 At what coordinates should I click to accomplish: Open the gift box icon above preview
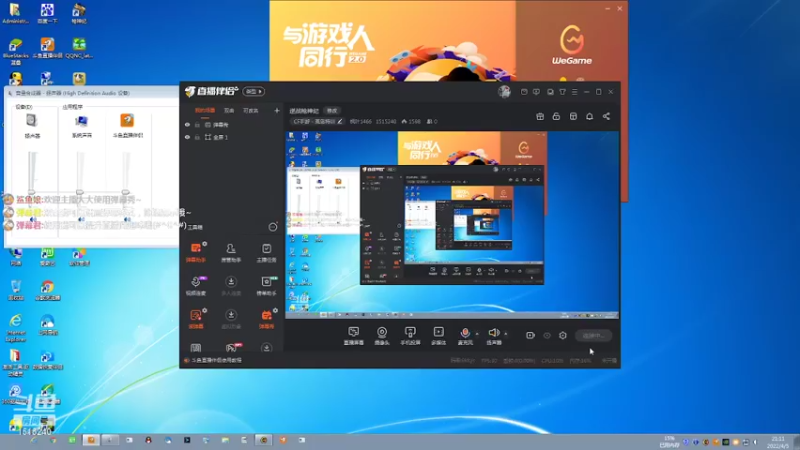[x=540, y=116]
